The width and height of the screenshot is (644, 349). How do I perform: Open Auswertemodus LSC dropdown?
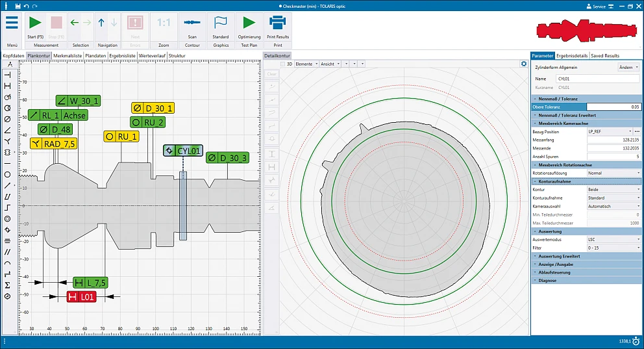(x=613, y=239)
